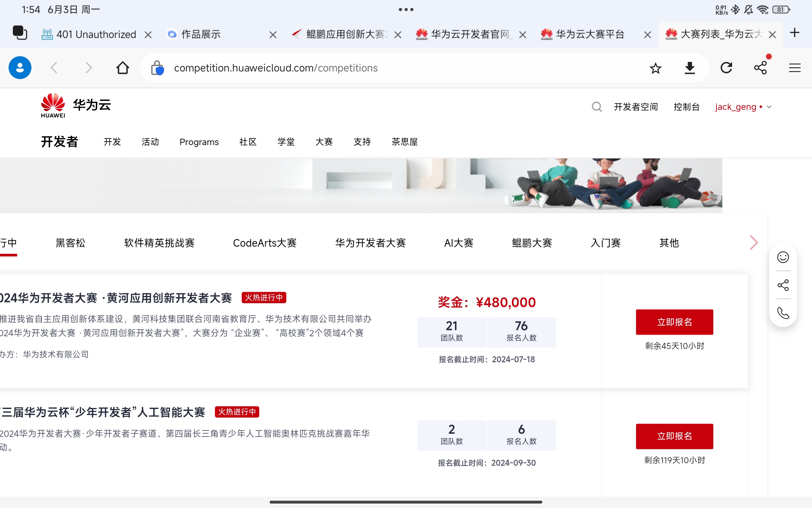Select the 鲲鹏大赛 category tab
The image size is (812, 508).
click(x=532, y=243)
